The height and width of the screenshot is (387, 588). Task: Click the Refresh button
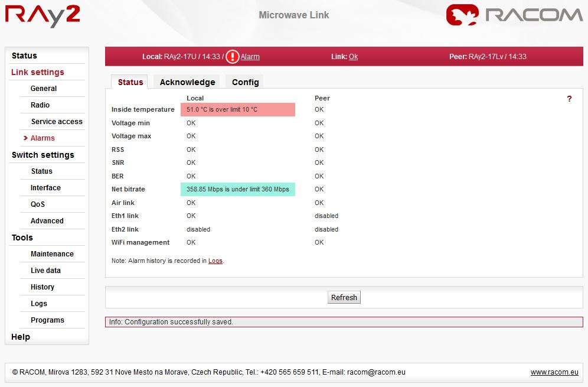(x=344, y=297)
